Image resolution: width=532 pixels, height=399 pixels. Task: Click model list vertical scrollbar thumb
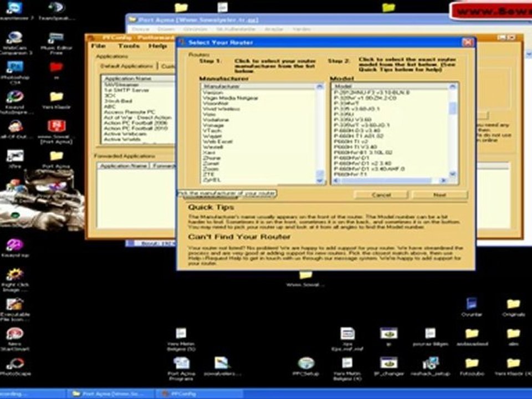453,108
